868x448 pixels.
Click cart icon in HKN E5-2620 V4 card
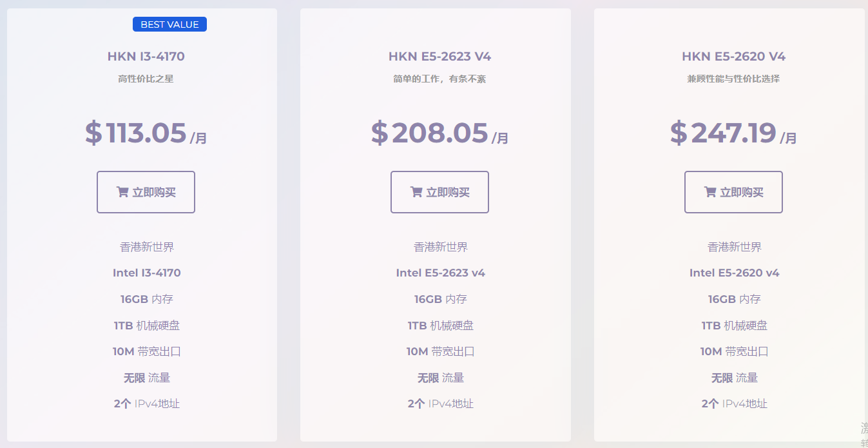pyautogui.click(x=709, y=192)
